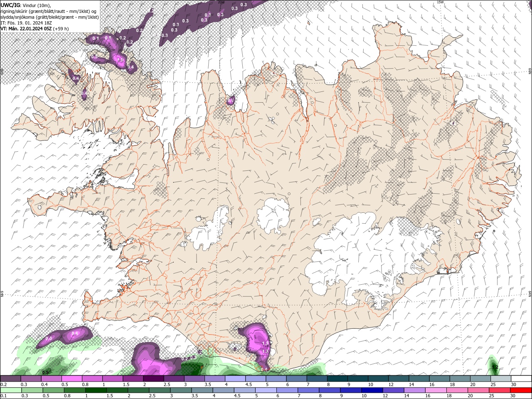Pick snow legend swatch between 0.5 and 0.8
Image resolution: width=532 pixels, height=399 pixels.
coord(71,378)
